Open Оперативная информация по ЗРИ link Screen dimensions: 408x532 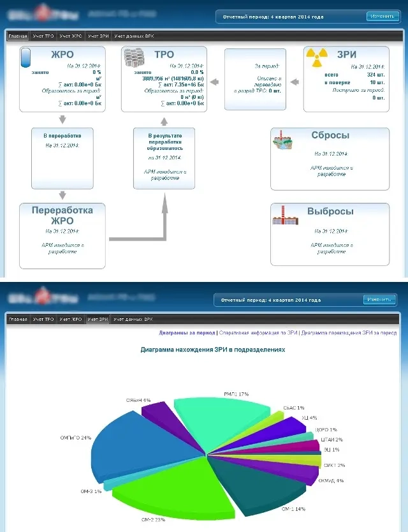(x=258, y=332)
